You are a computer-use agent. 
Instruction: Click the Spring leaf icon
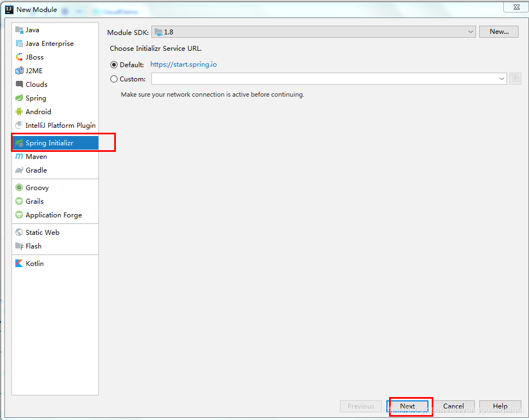(19, 98)
